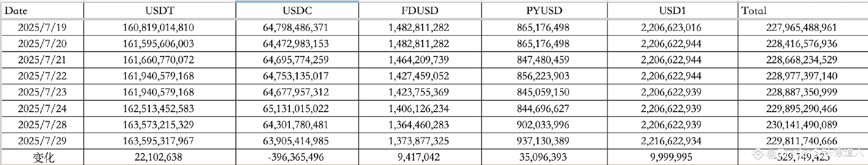Image resolution: width=868 pixels, height=165 pixels.
Task: Click the Date header cell
Action: [42, 10]
